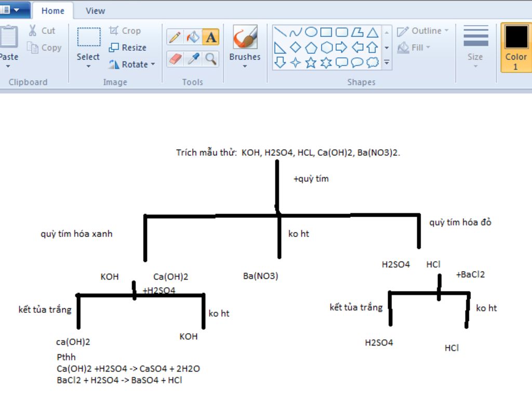Click the Cut button

[x=42, y=31]
